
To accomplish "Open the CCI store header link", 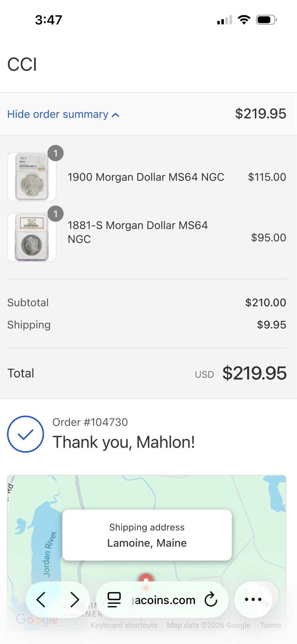I will coord(22,64).
